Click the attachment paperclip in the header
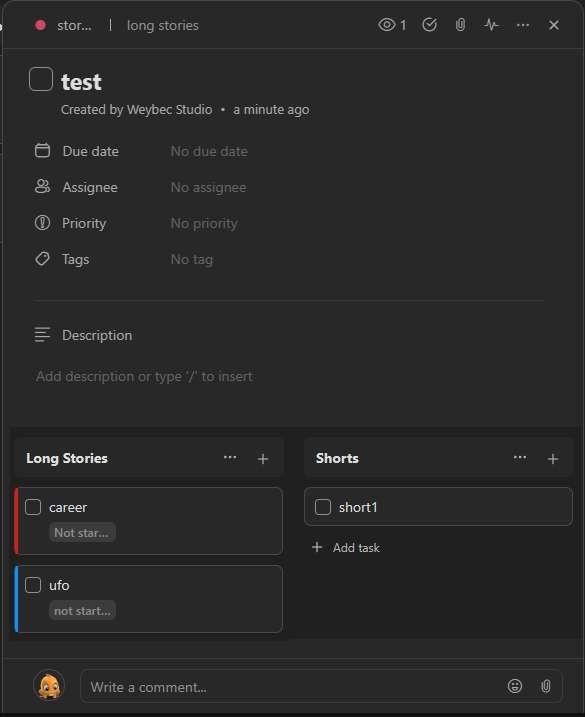 point(460,25)
